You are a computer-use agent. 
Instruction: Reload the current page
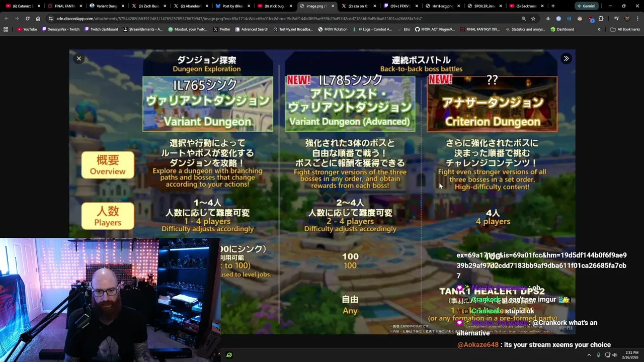click(x=27, y=19)
